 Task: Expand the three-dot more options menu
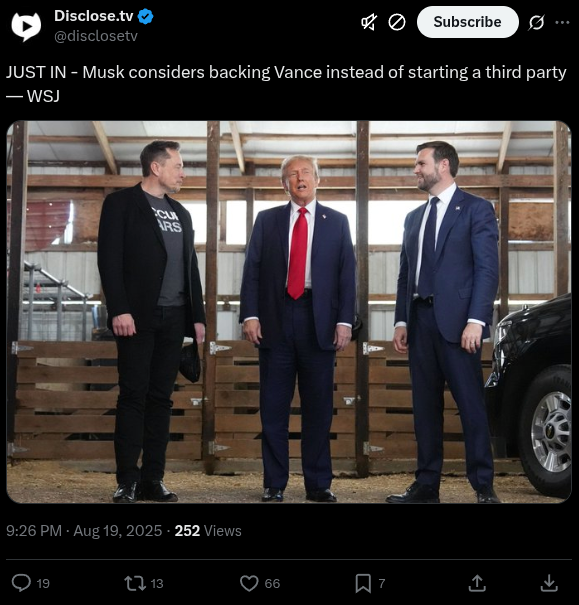pos(562,22)
